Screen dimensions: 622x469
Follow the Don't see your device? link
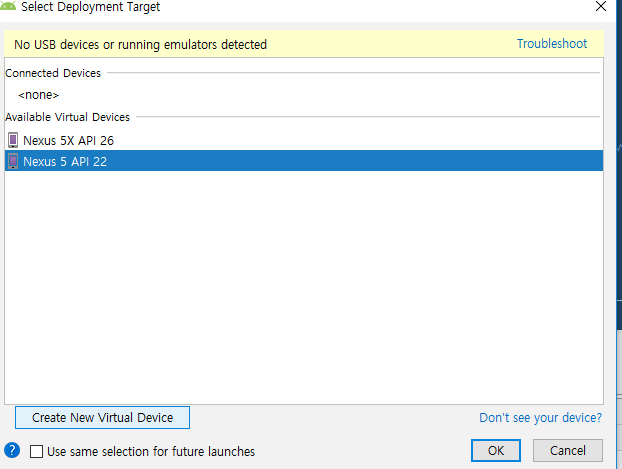(x=540, y=418)
